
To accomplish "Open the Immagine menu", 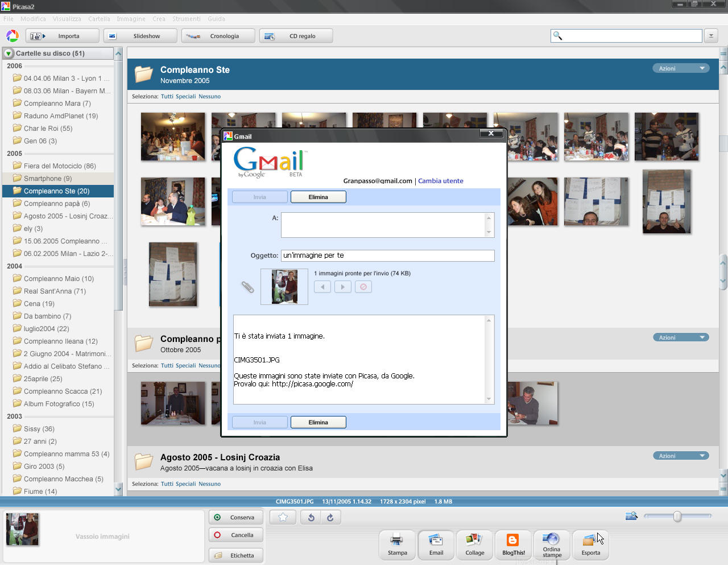I will coord(131,19).
